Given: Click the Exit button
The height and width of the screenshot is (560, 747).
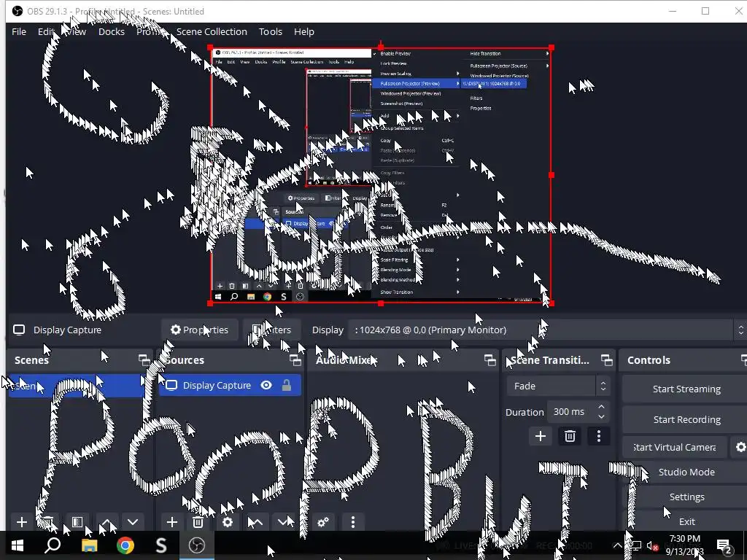Looking at the screenshot, I should click(686, 521).
